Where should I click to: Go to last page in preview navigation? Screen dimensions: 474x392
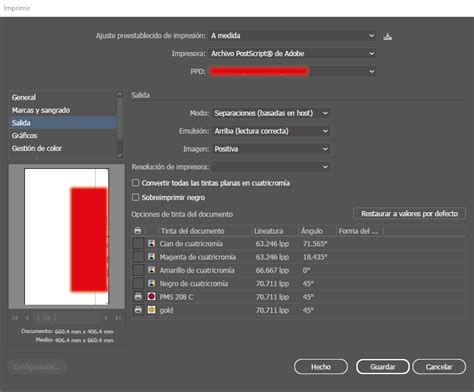118,318
